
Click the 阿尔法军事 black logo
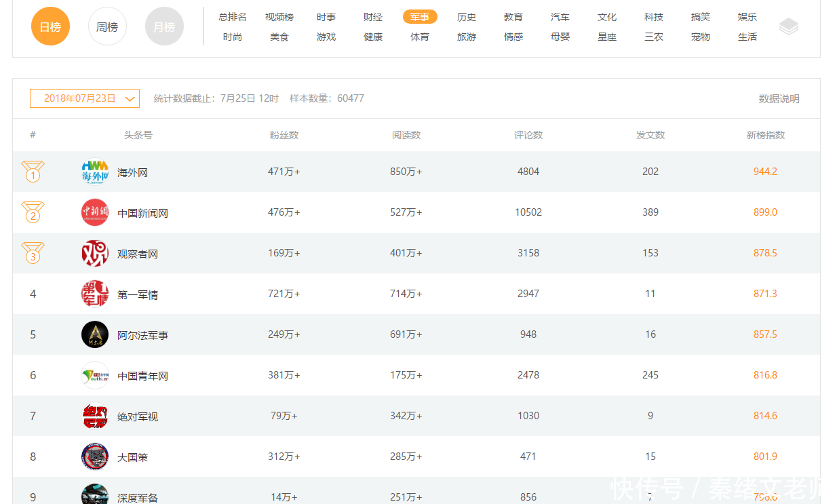coord(95,334)
